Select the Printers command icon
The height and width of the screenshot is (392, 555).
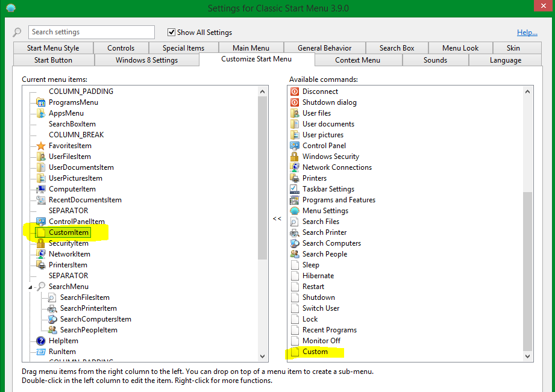[295, 178]
